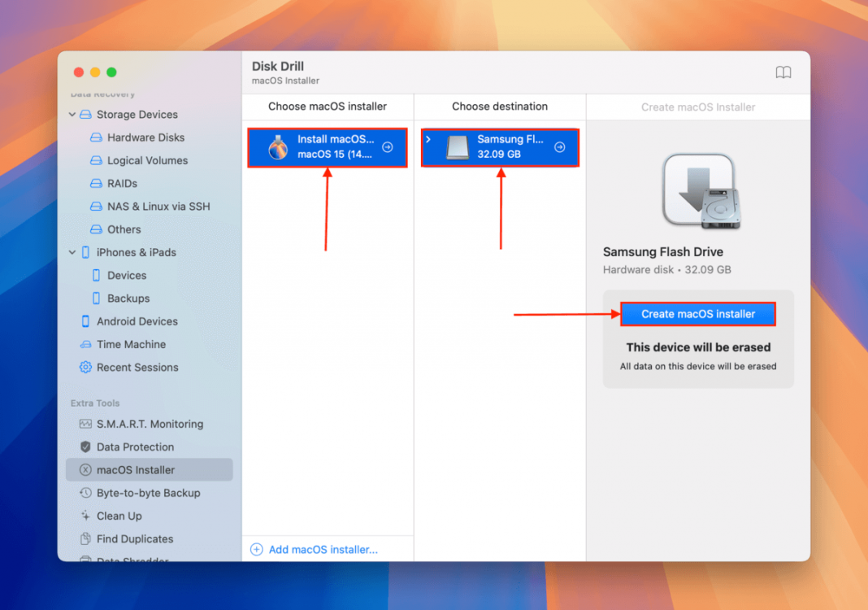Collapse the iPhones & iPads section
Image resolution: width=868 pixels, height=610 pixels.
(72, 252)
